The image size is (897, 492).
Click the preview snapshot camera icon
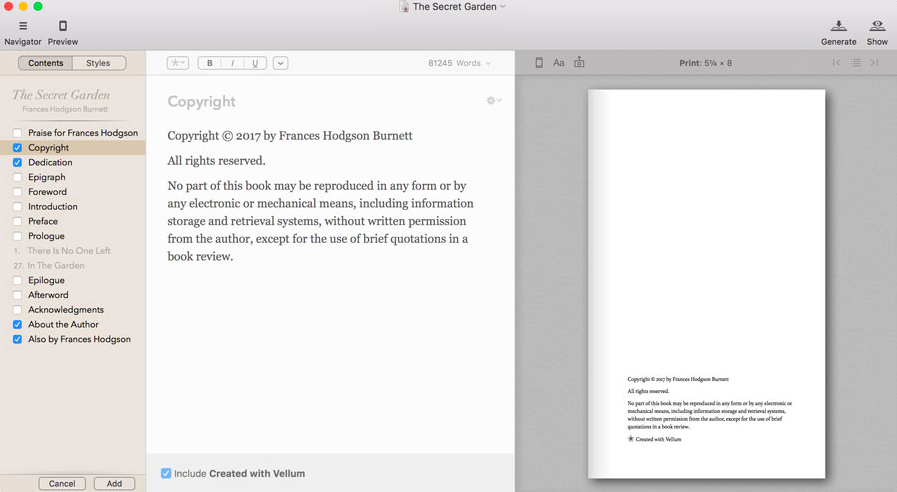[579, 62]
